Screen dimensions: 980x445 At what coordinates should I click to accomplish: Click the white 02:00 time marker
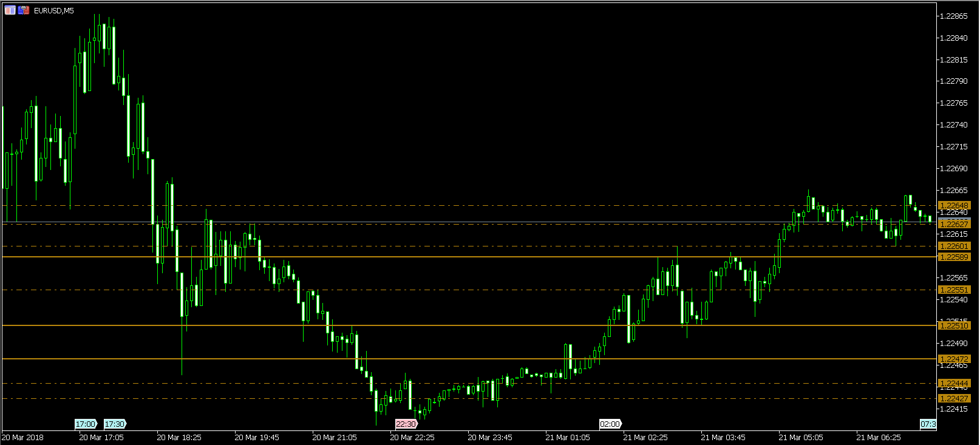coord(610,424)
